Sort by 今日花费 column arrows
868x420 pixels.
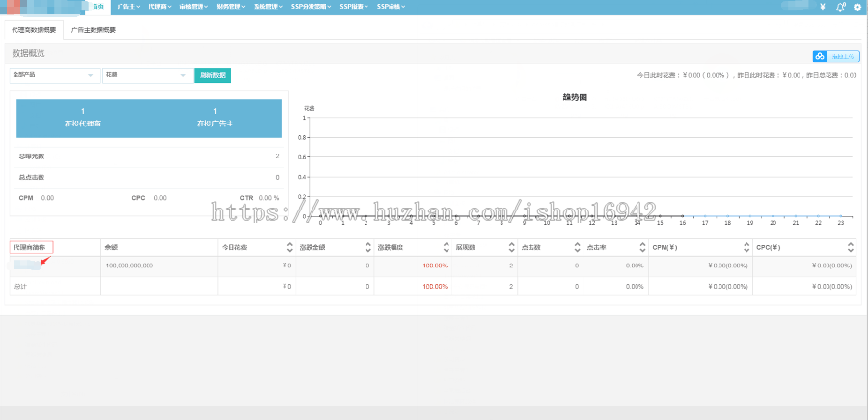click(289, 248)
